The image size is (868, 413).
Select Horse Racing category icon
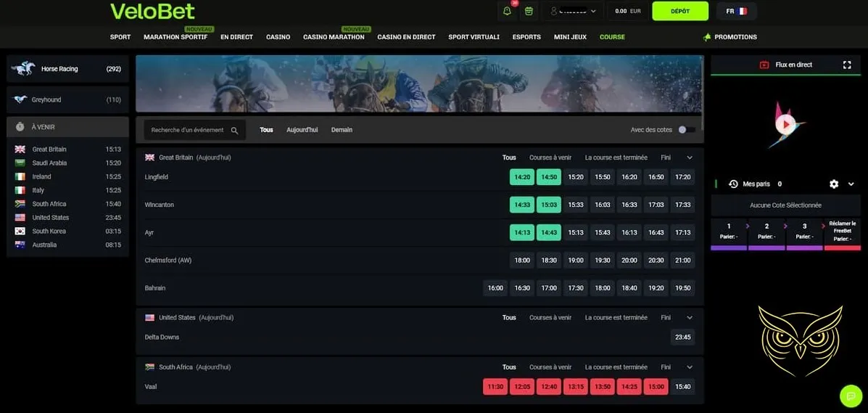click(x=23, y=69)
